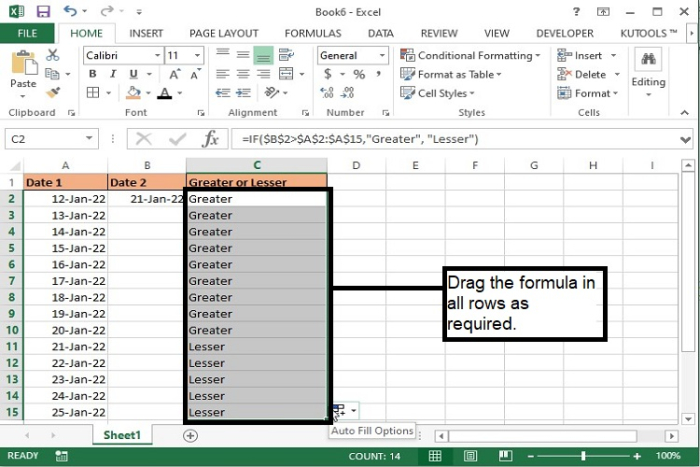Click Decrease Indent icon
The width and height of the screenshot is (700, 467).
pyautogui.click(x=223, y=92)
